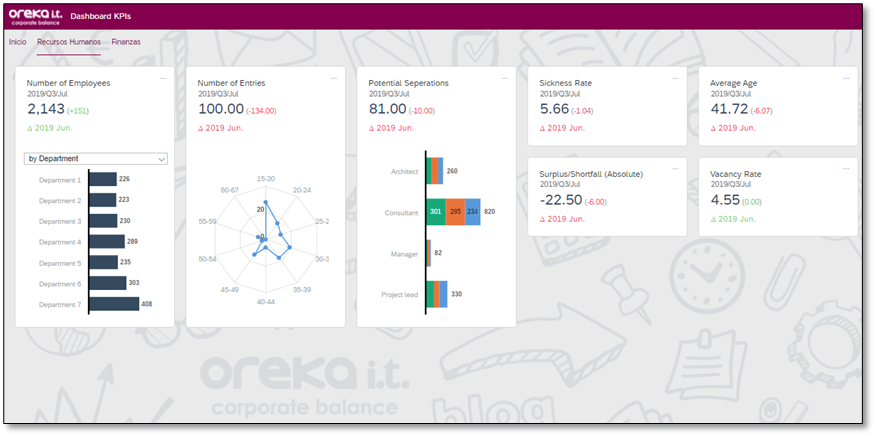This screenshot has height=436, width=876.
Task: Click the (-1.04) sickness change indicator
Action: click(583, 111)
